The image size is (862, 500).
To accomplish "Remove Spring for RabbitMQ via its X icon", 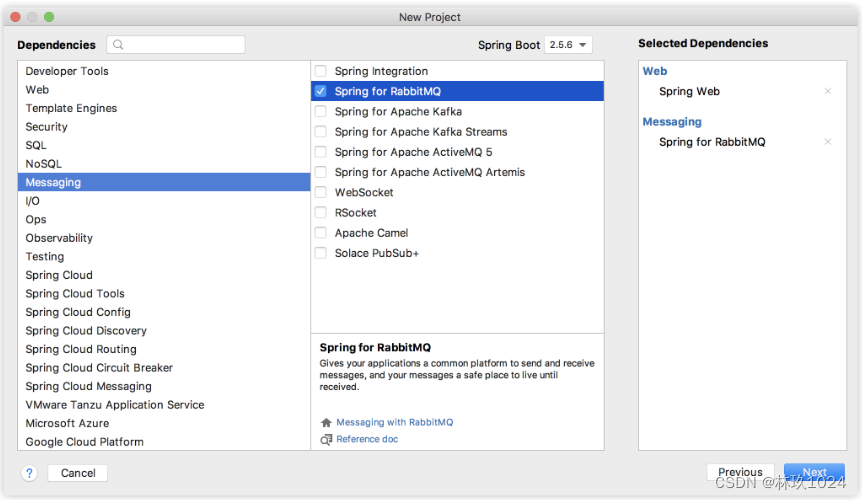I will coord(827,142).
